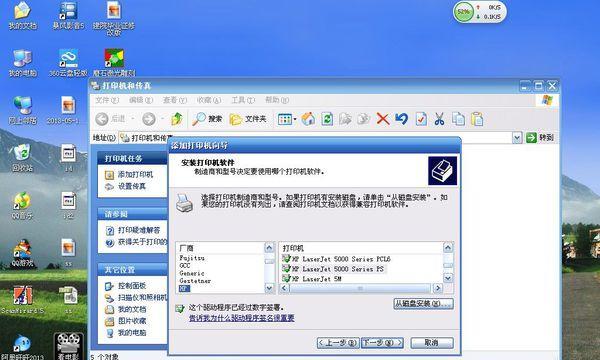Click the grayed Copy To icon
The image size is (600, 360).
point(364,119)
